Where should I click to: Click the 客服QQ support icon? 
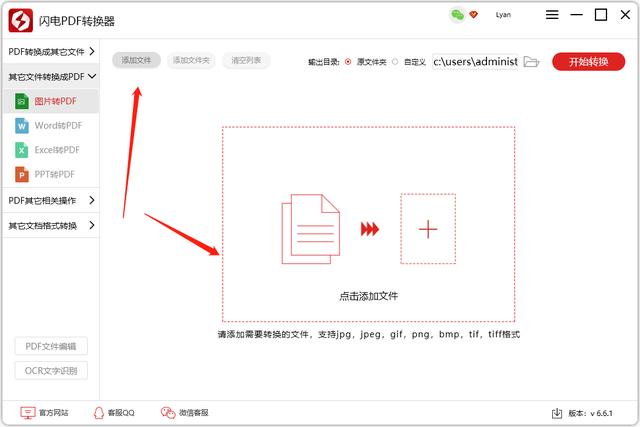(98, 412)
